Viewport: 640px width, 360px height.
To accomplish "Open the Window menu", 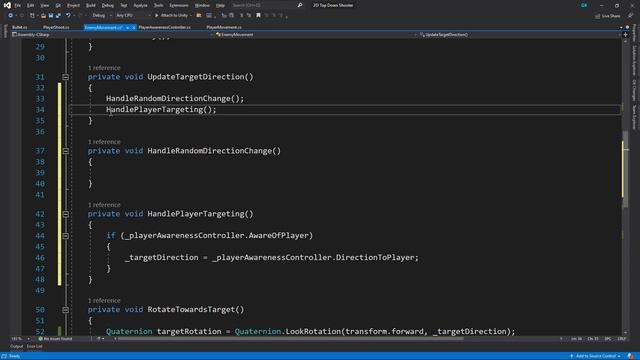I will (x=202, y=5).
